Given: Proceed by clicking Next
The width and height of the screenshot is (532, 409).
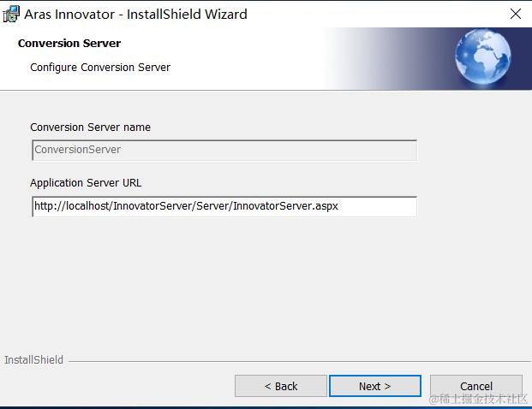Looking at the screenshot, I should [375, 386].
